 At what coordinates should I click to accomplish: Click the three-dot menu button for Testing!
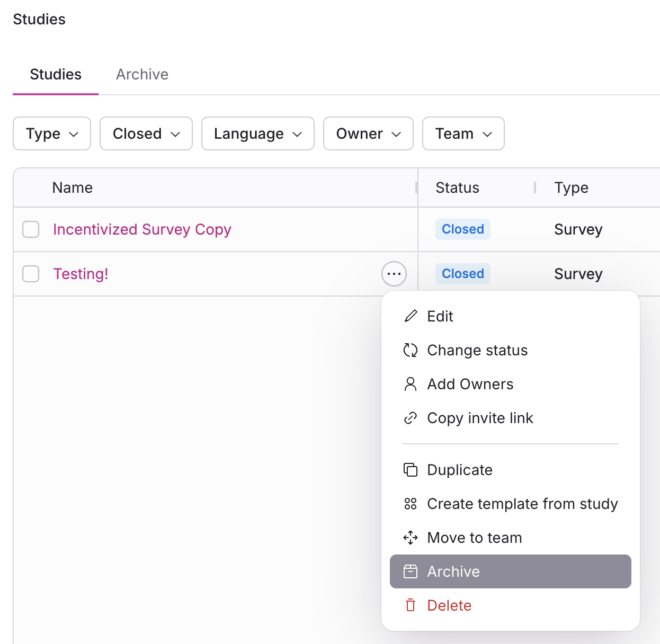point(394,274)
